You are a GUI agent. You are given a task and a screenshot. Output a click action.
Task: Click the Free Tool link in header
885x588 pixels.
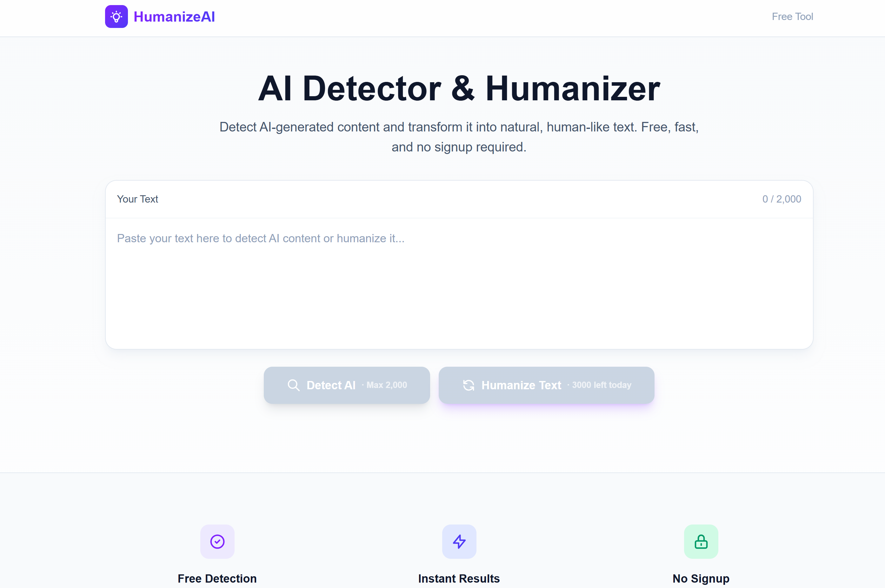click(792, 17)
